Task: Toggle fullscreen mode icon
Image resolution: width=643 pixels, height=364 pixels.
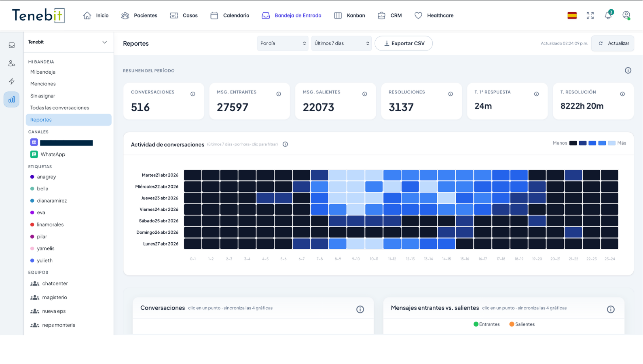Action: click(x=590, y=15)
